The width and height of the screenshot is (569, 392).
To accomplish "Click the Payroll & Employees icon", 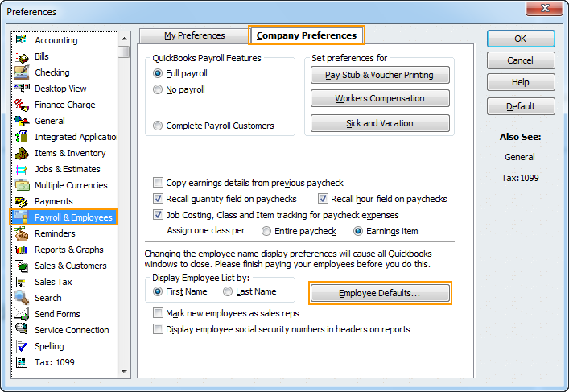I will (21, 217).
